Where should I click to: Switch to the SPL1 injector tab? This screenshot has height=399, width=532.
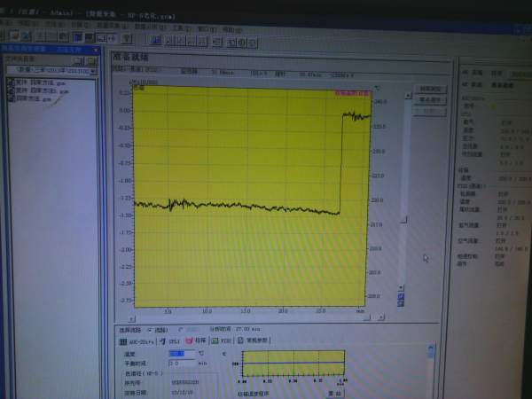[x=169, y=341]
